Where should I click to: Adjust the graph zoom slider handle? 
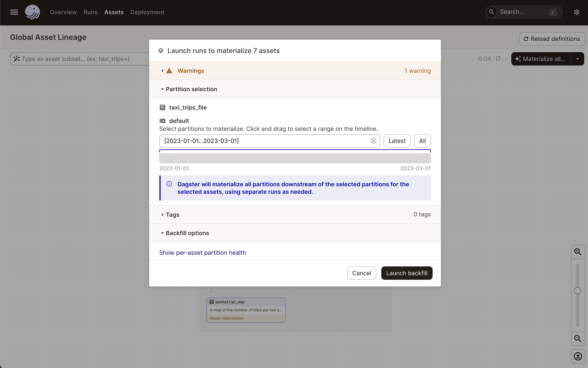(578, 291)
